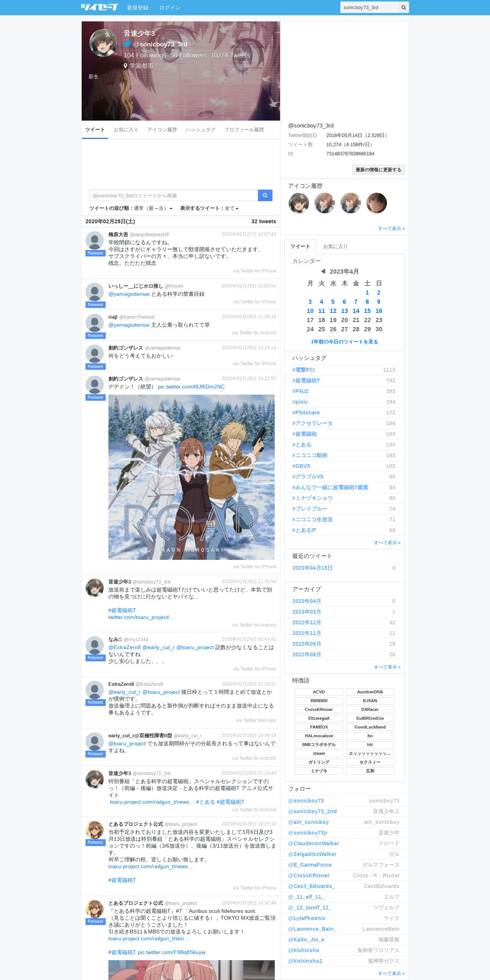
Task: Open the profile avatar in the banner
Action: (103, 43)
